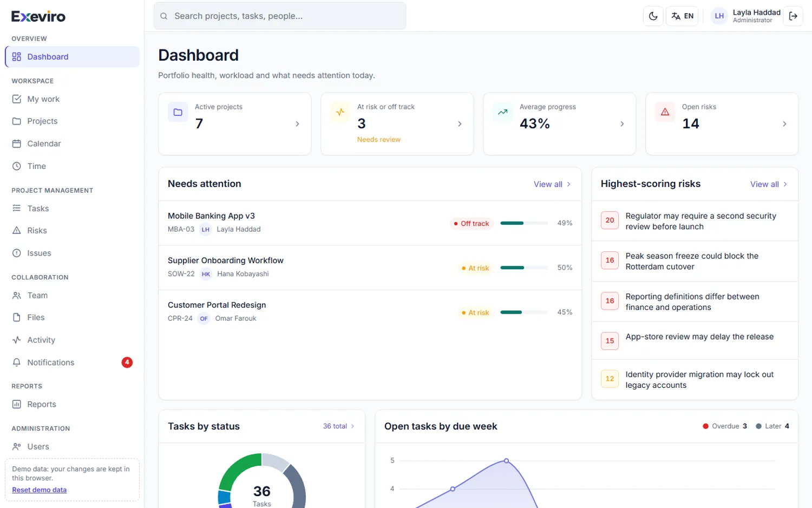
Task: Click the Overdue legend entry in chart
Action: click(x=725, y=426)
